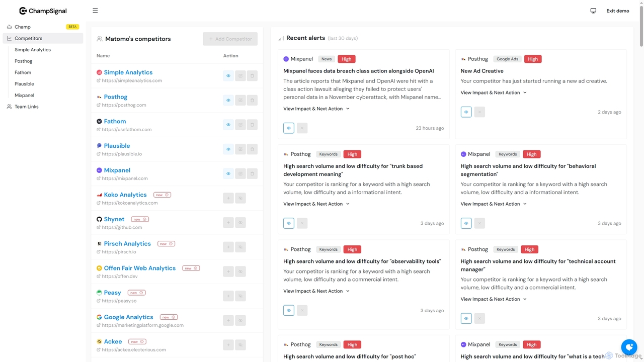Open Team Links in the sidebar
Screen dimensions: 644x362
[43, 107]
